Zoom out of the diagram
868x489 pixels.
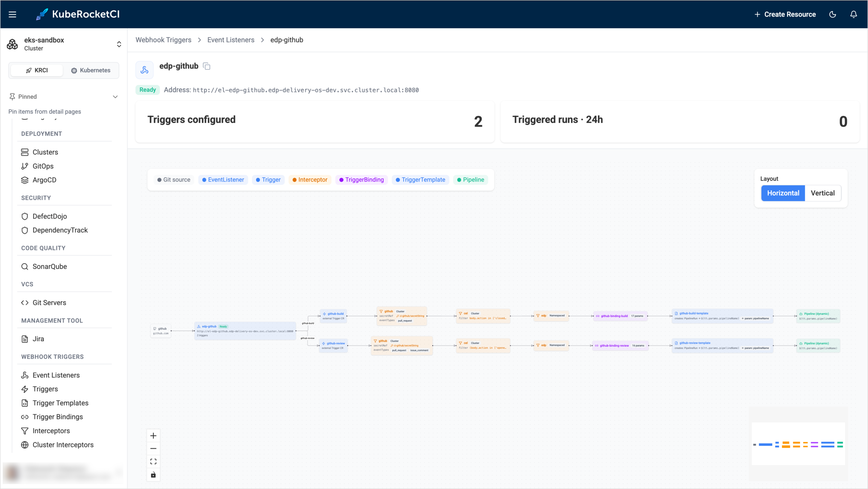pyautogui.click(x=153, y=448)
